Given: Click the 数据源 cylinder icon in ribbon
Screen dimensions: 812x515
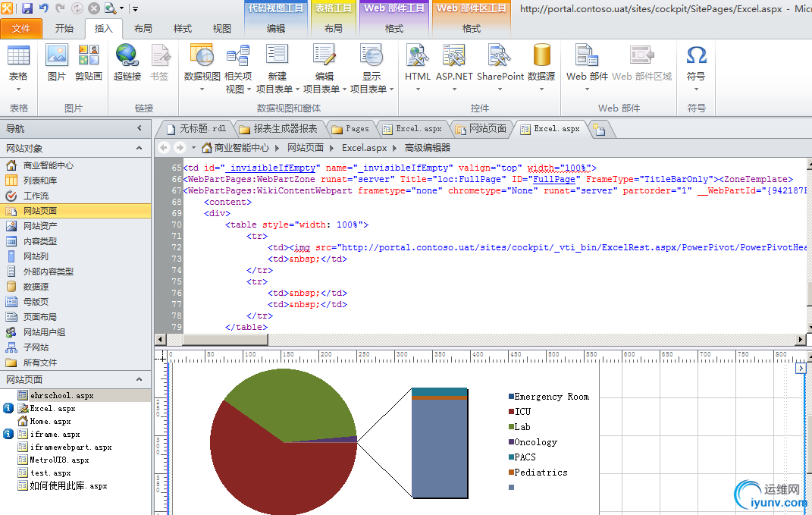Looking at the screenshot, I should pyautogui.click(x=541, y=56).
